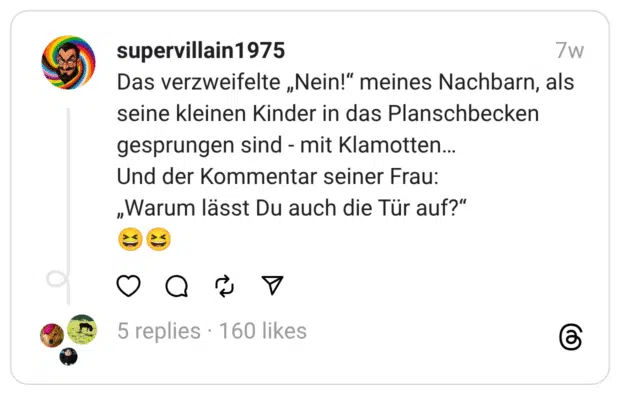
Task: Like the post with the heart icon
Action: point(129,285)
